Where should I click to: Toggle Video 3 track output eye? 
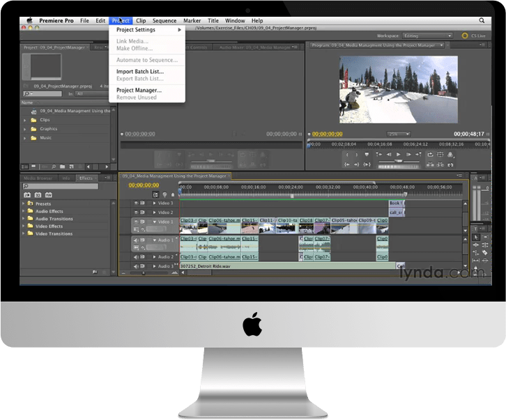point(136,203)
